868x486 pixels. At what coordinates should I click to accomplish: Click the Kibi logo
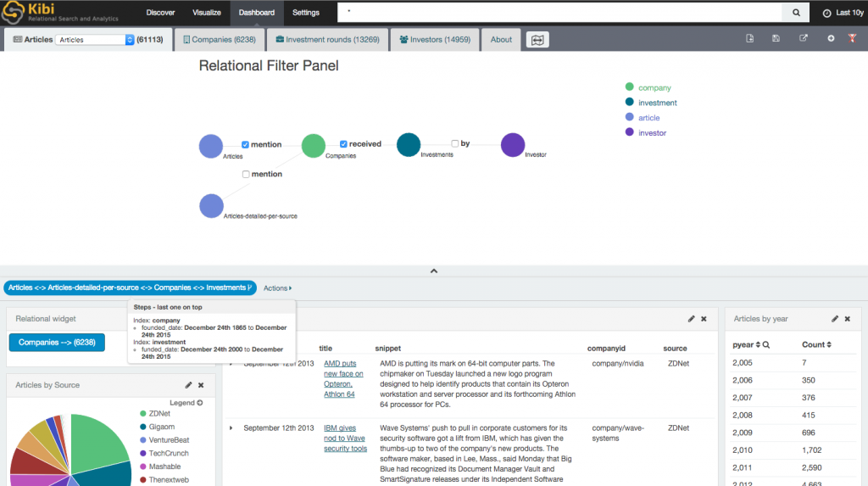click(x=14, y=12)
